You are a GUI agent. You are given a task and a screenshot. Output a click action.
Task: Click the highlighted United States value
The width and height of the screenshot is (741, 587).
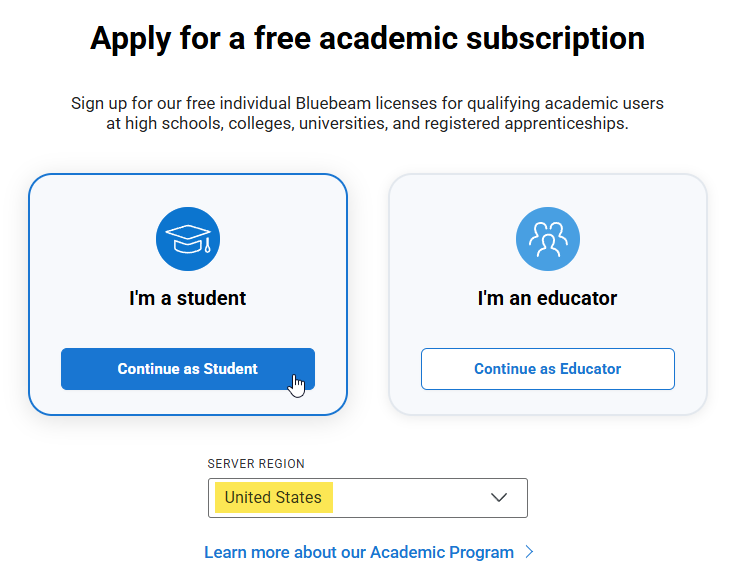[273, 497]
